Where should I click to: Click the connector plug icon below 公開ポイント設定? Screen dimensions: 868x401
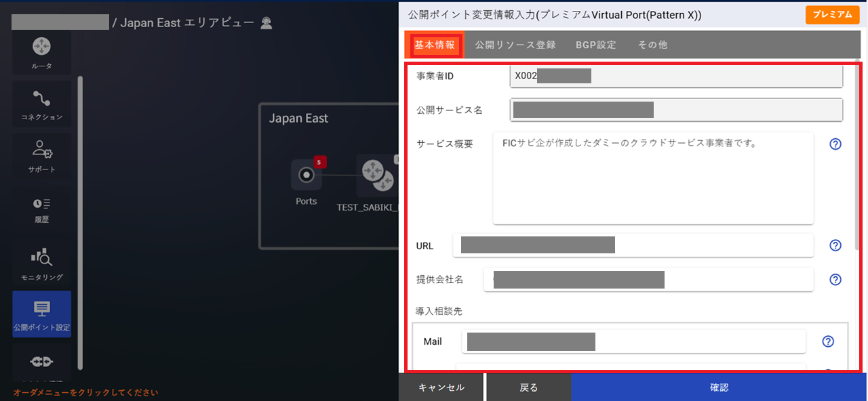(42, 363)
